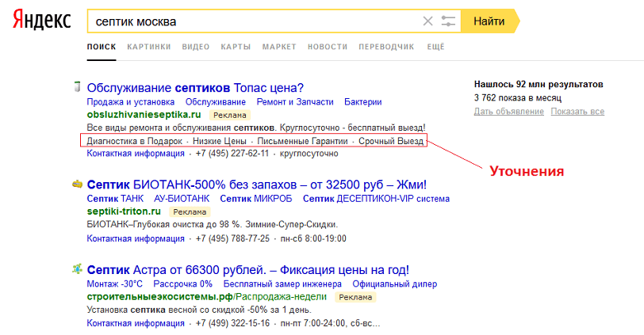Click favicon next to Септик БИОТАНК result
The height and width of the screenshot is (335, 644).
coord(77,183)
